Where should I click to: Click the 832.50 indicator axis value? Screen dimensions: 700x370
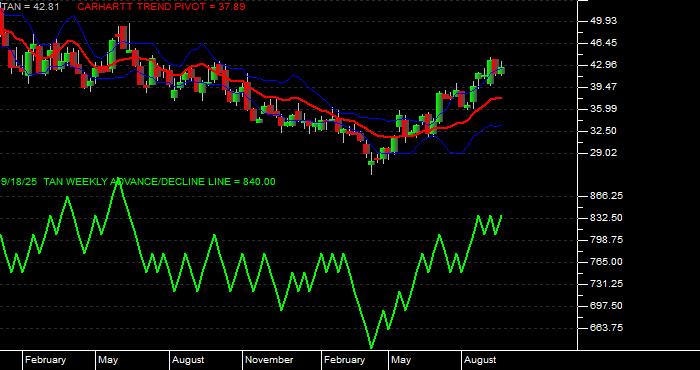(605, 218)
